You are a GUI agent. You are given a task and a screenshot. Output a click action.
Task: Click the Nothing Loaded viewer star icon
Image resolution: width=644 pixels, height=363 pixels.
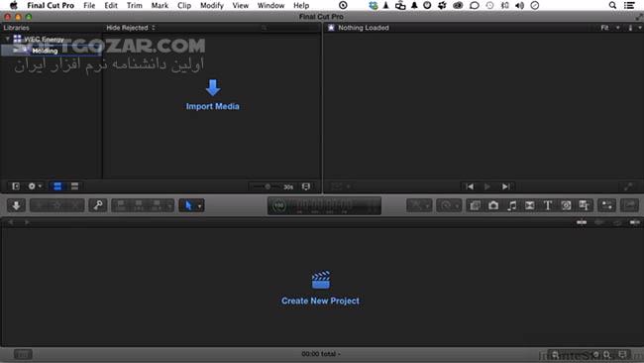coord(331,28)
